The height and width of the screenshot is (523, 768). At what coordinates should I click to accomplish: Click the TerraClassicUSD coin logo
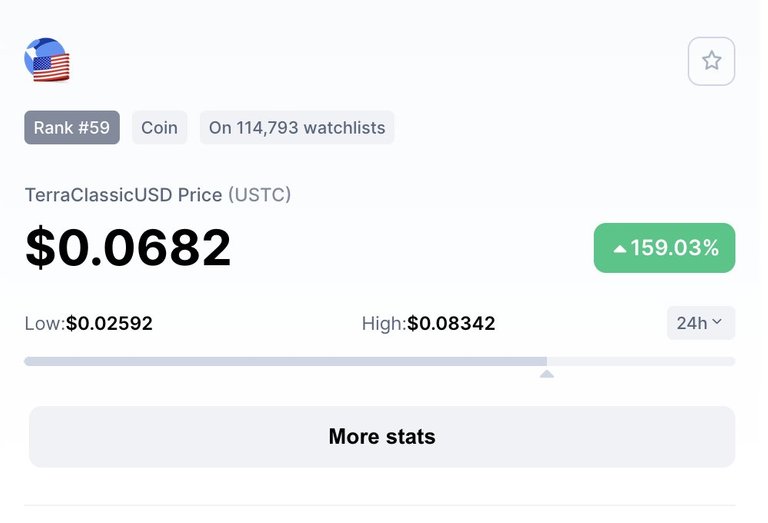[47, 60]
